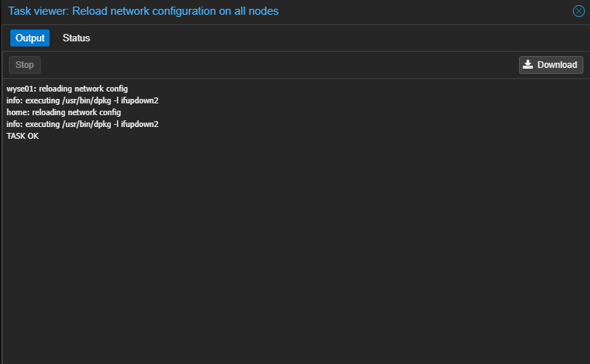Close the Task viewer with the circled X icon
Screen dimensions: 590x364
(578, 11)
